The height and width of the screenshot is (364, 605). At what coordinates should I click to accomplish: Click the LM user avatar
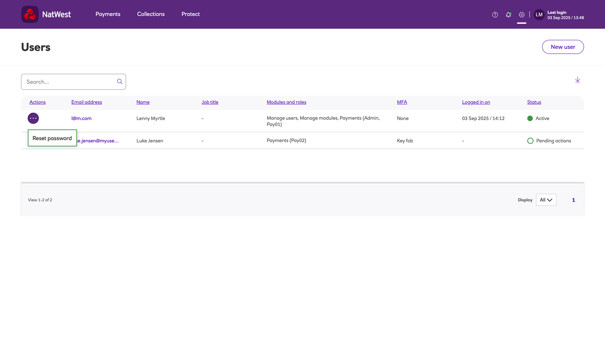539,15
